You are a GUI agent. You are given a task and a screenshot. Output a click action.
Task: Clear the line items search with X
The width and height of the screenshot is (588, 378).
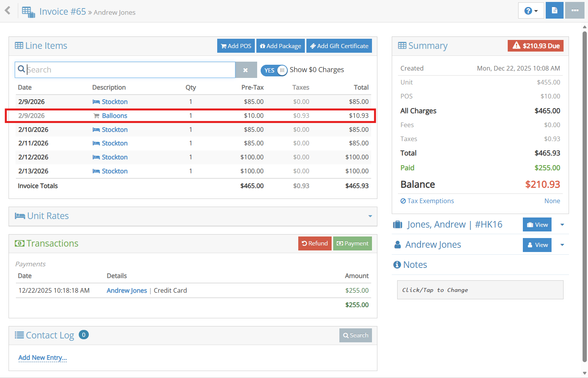(246, 70)
